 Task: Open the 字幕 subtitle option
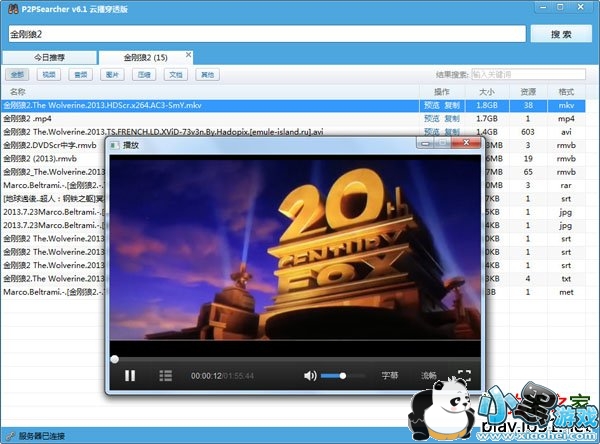coord(390,375)
